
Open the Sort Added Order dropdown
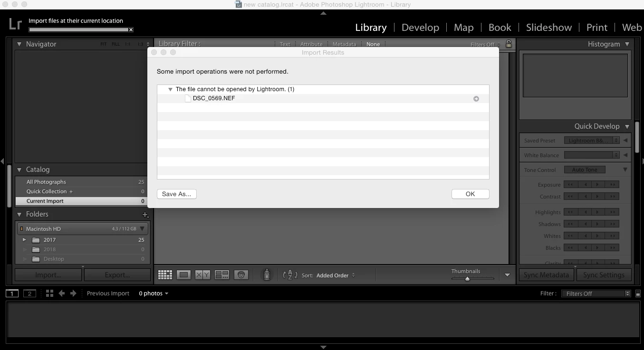(x=336, y=275)
